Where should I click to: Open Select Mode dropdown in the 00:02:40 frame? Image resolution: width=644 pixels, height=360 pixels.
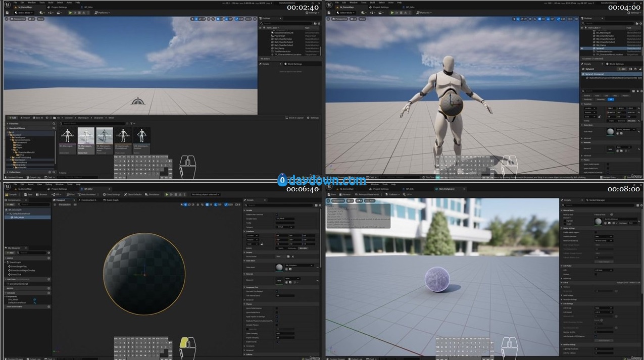(x=24, y=13)
